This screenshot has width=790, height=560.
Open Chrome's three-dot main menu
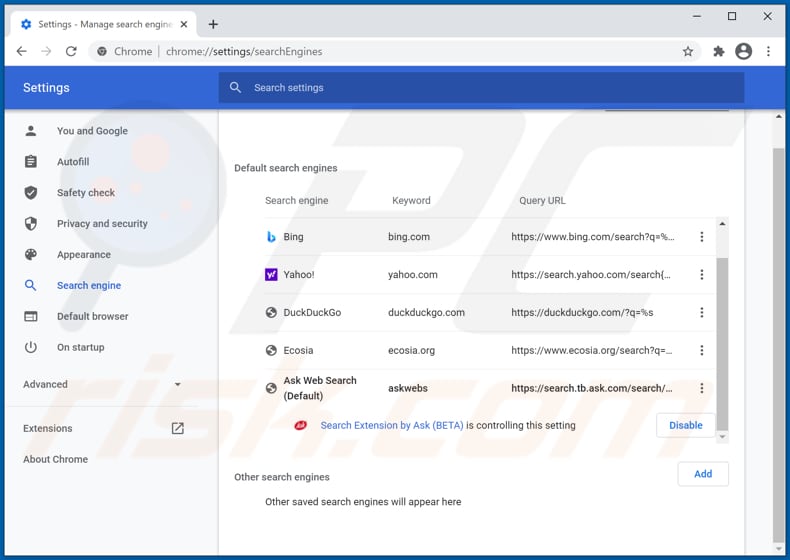[768, 51]
